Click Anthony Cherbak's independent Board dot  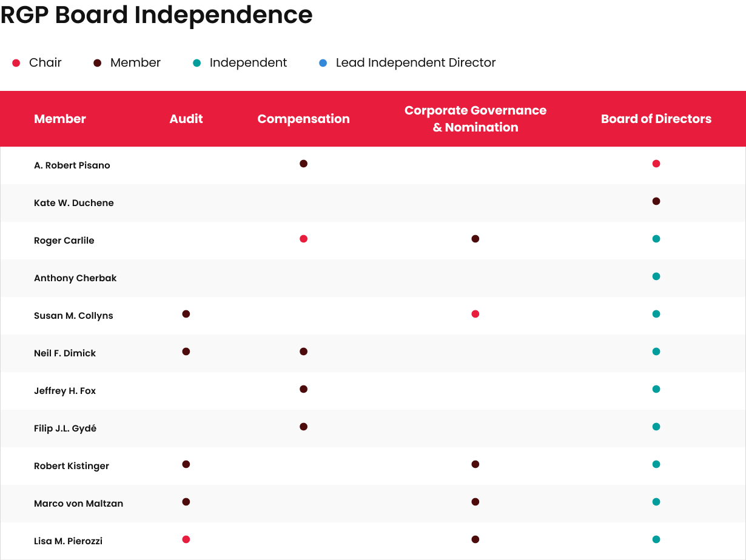click(656, 276)
